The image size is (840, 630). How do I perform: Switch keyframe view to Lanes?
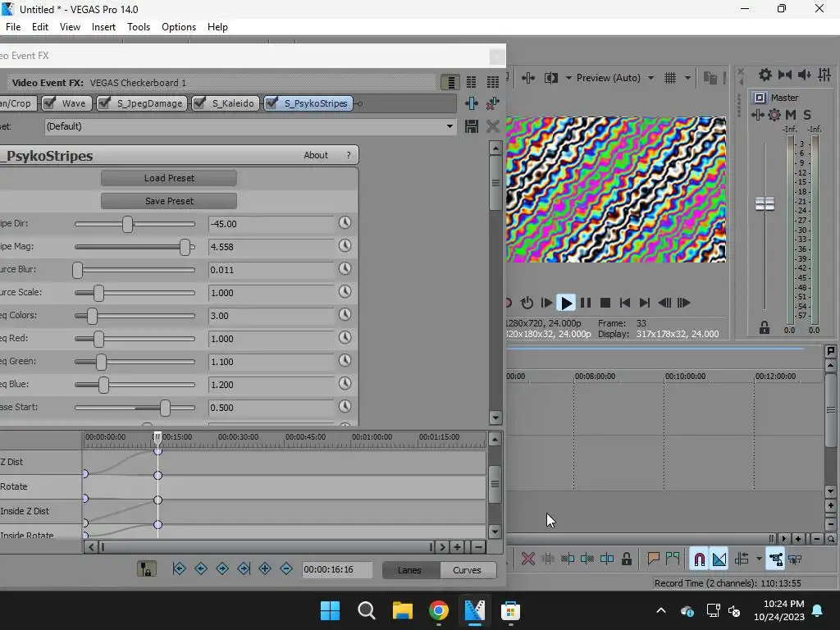[x=409, y=570]
